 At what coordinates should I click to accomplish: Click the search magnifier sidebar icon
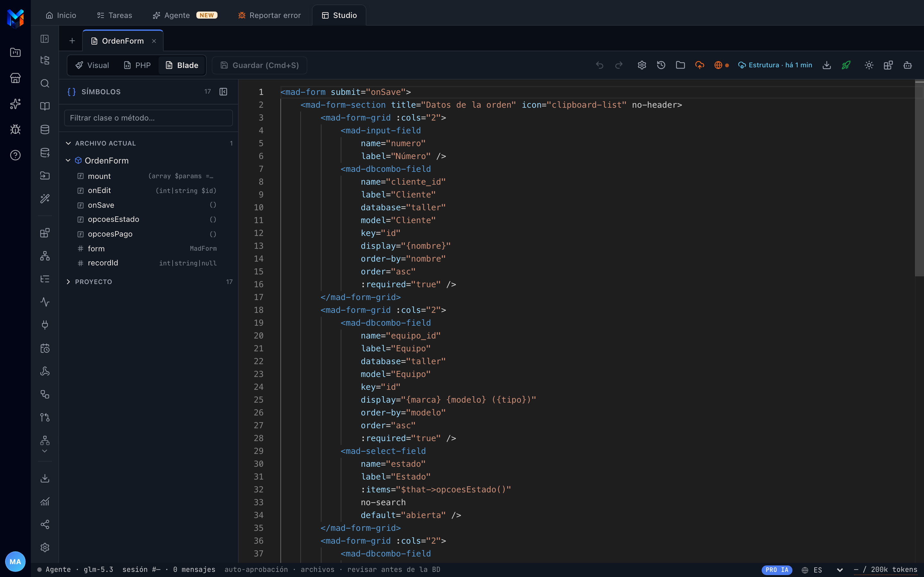pos(45,84)
